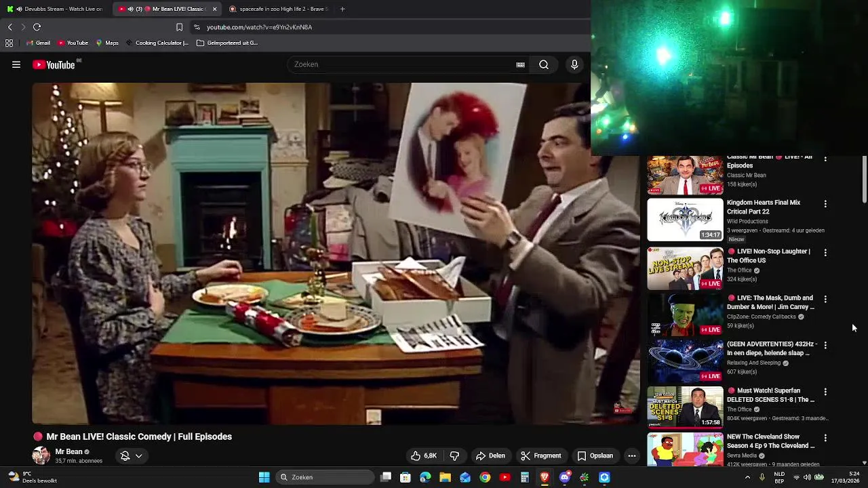868x488 pixels.
Task: Open File Explorer from taskbar
Action: pos(445,477)
